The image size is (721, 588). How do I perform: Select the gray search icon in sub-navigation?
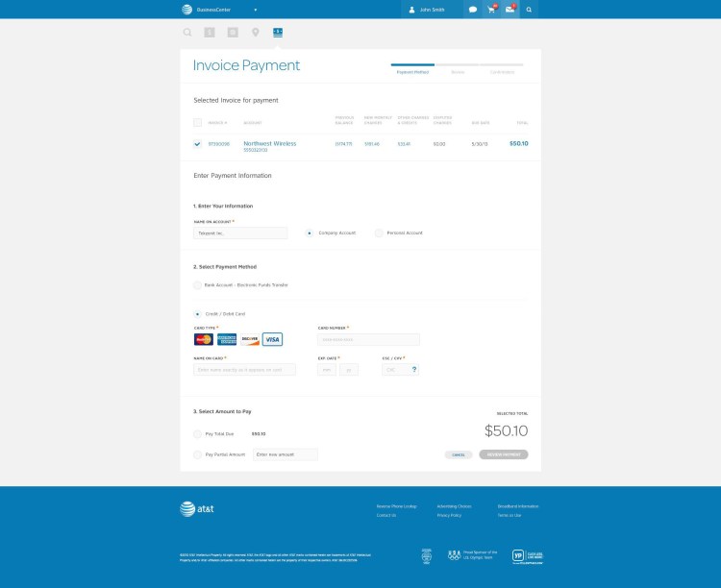click(x=187, y=32)
